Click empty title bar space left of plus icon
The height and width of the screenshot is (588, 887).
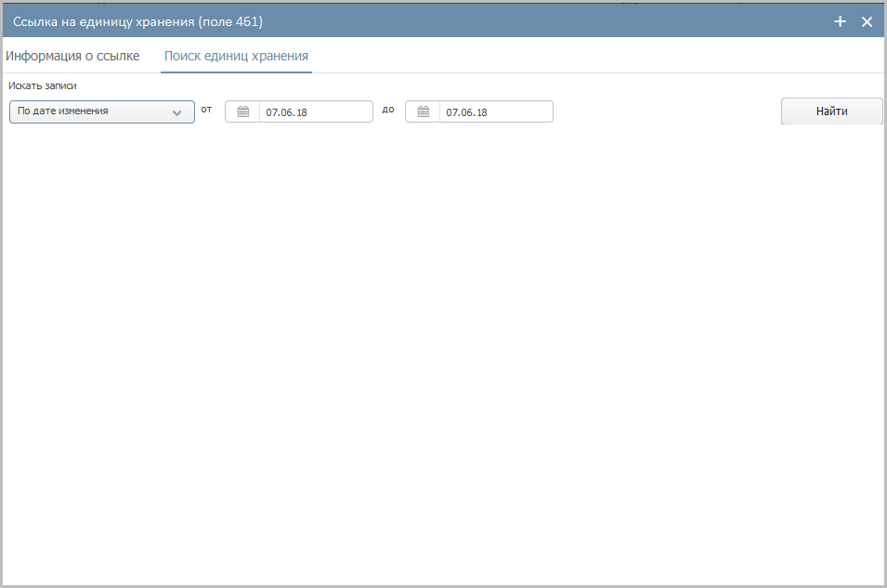[x=557, y=21]
